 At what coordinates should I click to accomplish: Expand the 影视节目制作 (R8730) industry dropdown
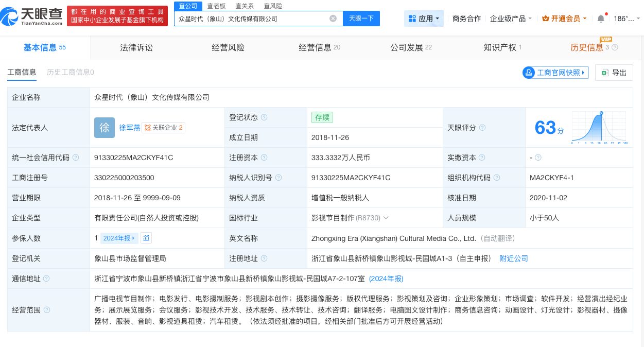coord(387,218)
